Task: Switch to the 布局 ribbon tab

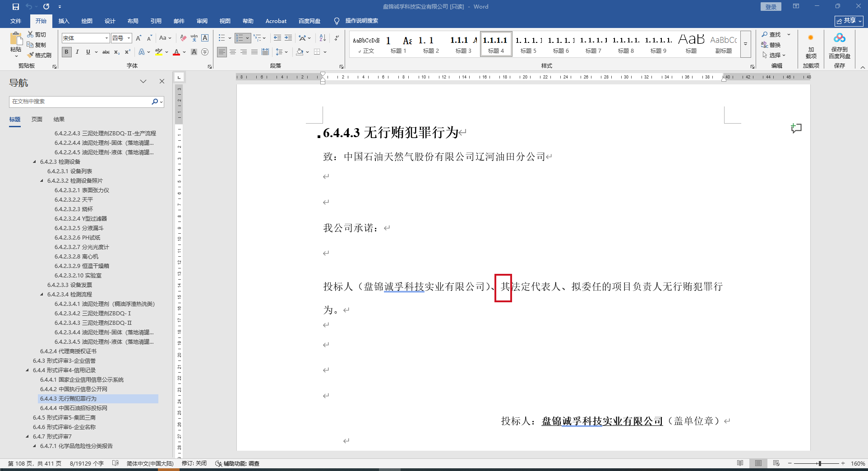Action: pos(133,21)
